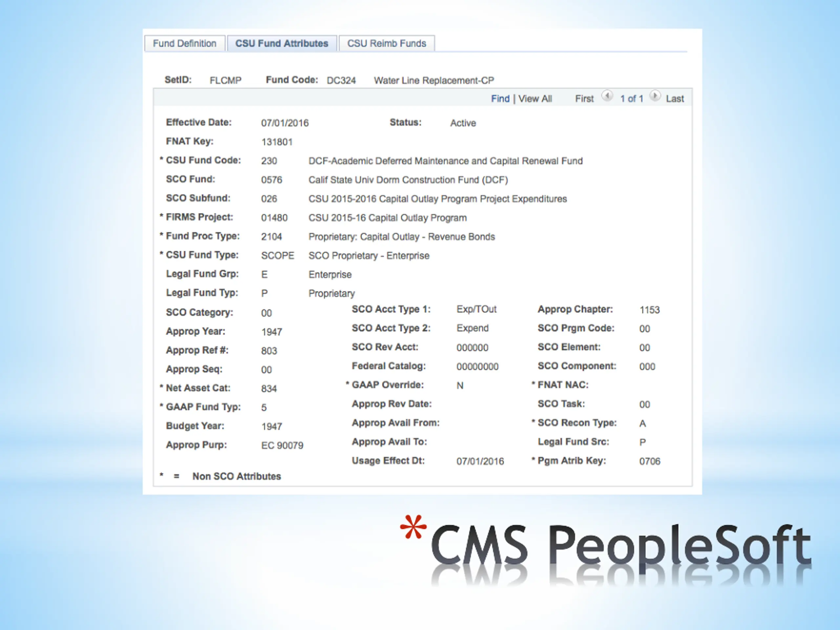Image resolution: width=840 pixels, height=630 pixels.
Task: Click the Status value Active
Action: pos(463,123)
